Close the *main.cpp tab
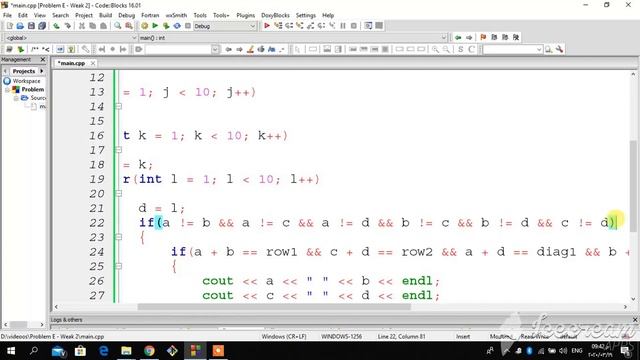Image resolution: width=640 pixels, height=360 pixels. click(93, 63)
